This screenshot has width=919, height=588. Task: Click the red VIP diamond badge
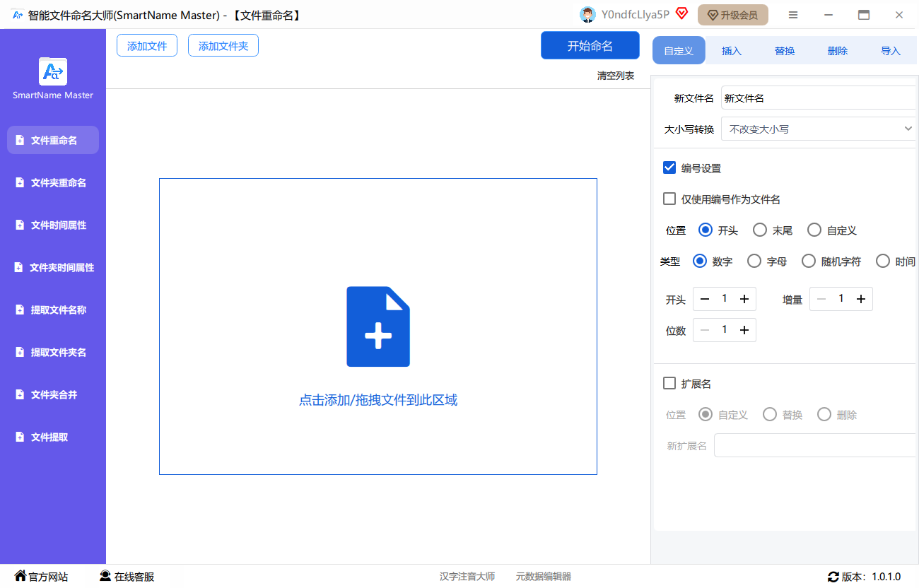[681, 13]
